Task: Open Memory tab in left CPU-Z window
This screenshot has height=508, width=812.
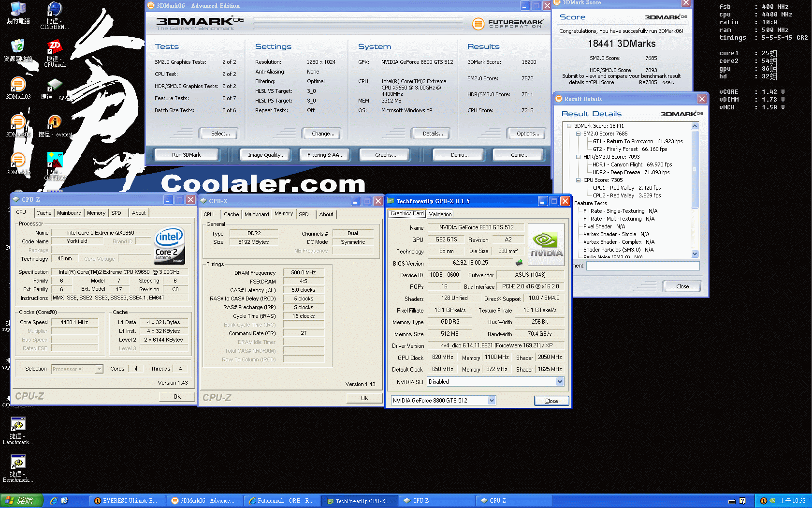Action: pos(96,213)
